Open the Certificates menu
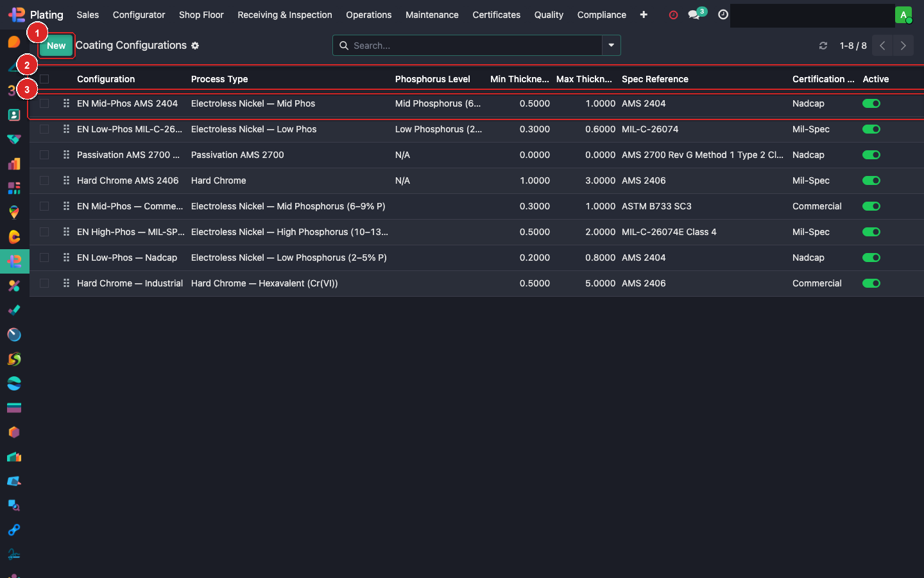 pyautogui.click(x=496, y=15)
